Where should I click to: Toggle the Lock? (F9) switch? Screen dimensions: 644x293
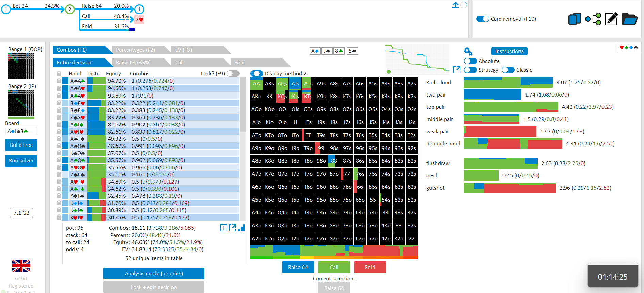pos(233,73)
